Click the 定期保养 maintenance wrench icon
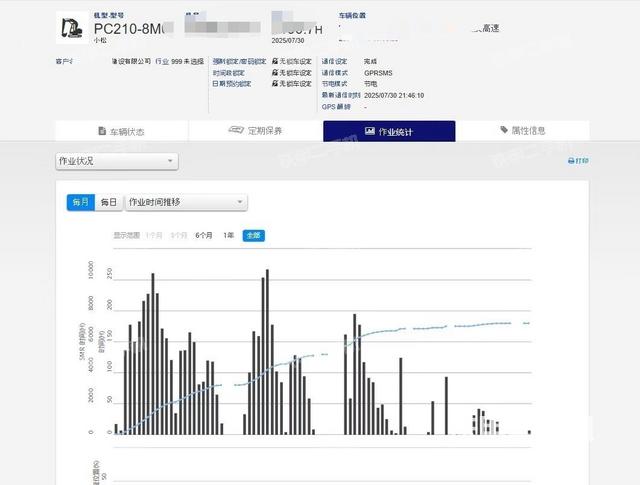 click(x=236, y=131)
